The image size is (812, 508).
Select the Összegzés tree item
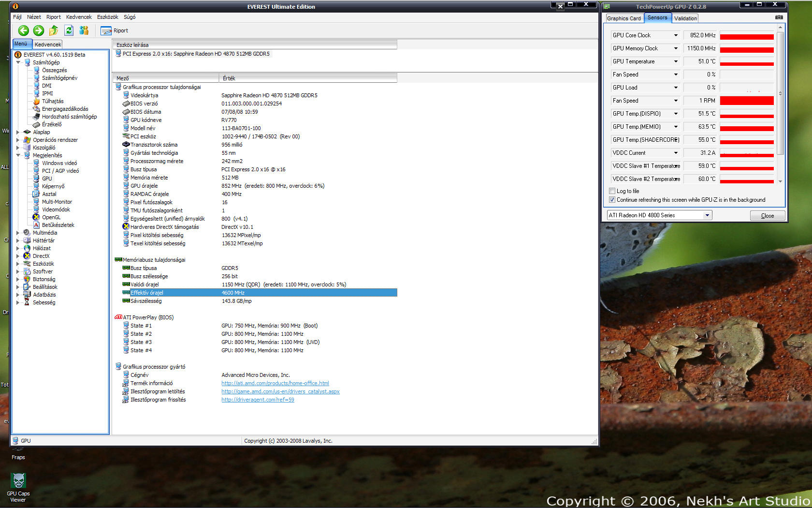click(54, 70)
